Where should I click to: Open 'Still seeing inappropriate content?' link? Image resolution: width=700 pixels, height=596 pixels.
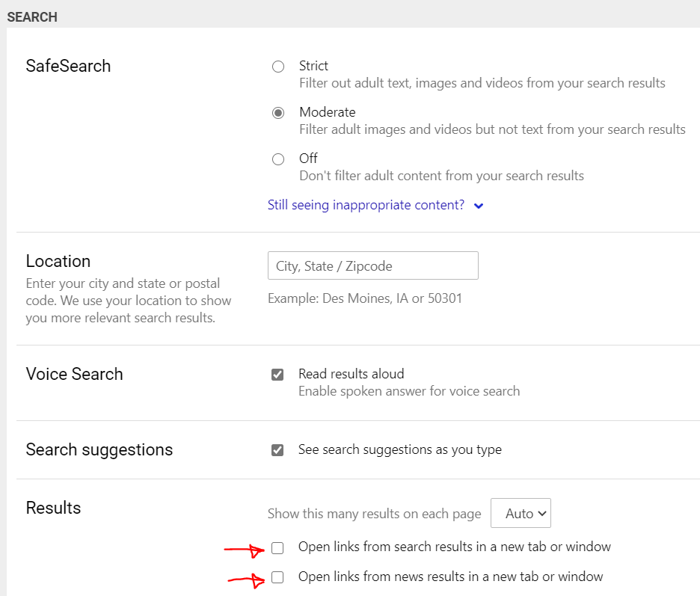tap(366, 205)
